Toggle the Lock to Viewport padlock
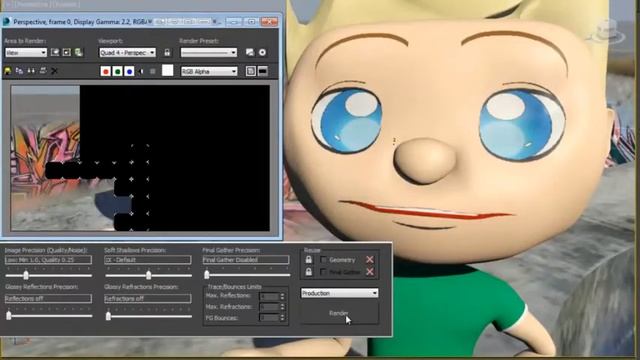 click(x=167, y=53)
